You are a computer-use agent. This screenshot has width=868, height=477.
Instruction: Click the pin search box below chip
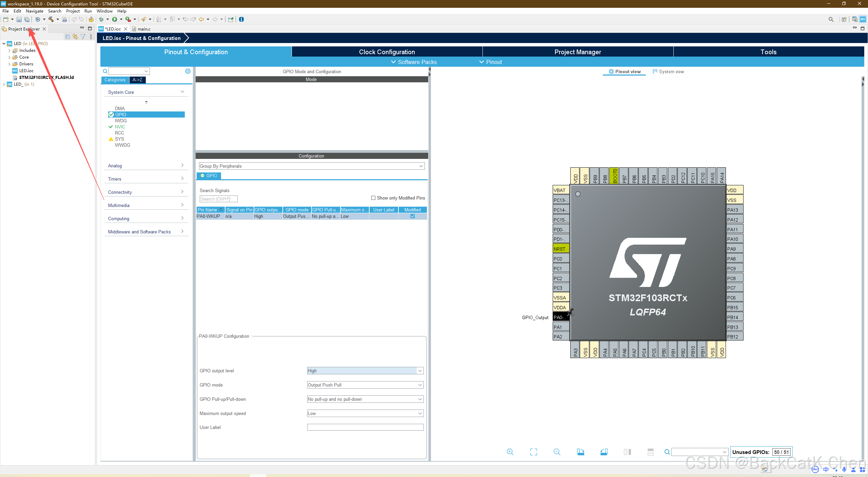[x=699, y=452]
